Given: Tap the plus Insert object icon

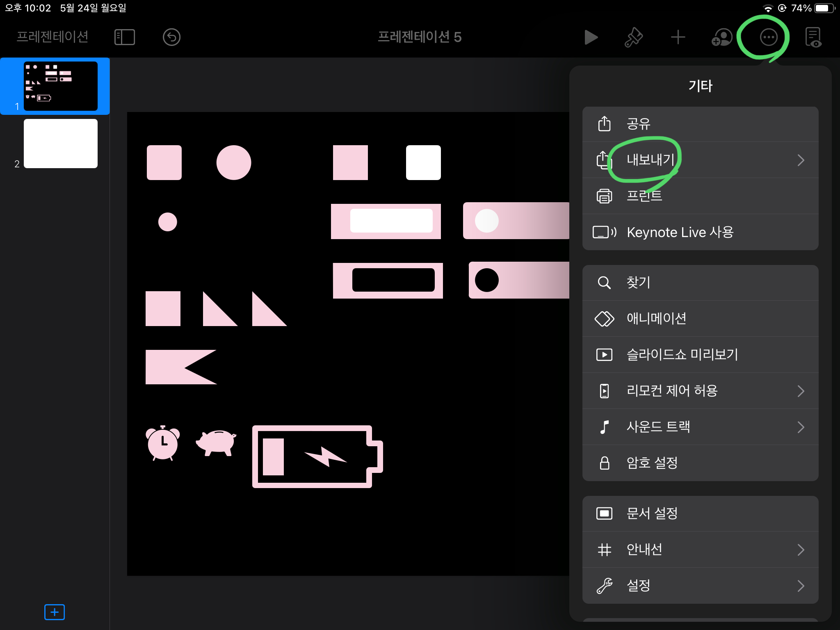Looking at the screenshot, I should pos(678,37).
